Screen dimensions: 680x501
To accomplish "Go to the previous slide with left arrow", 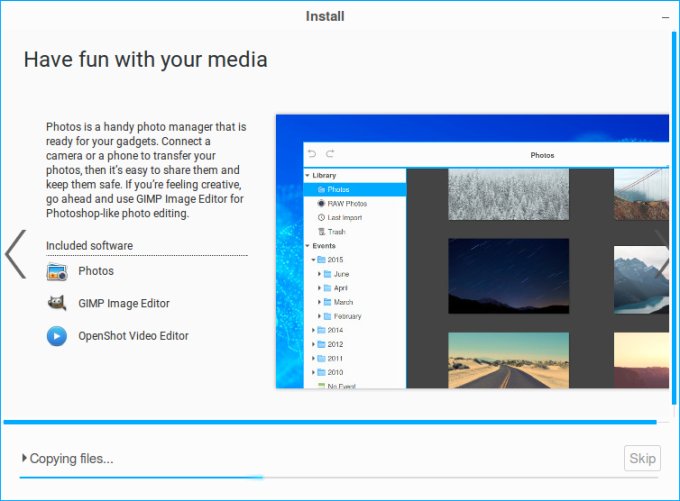I will [x=16, y=255].
